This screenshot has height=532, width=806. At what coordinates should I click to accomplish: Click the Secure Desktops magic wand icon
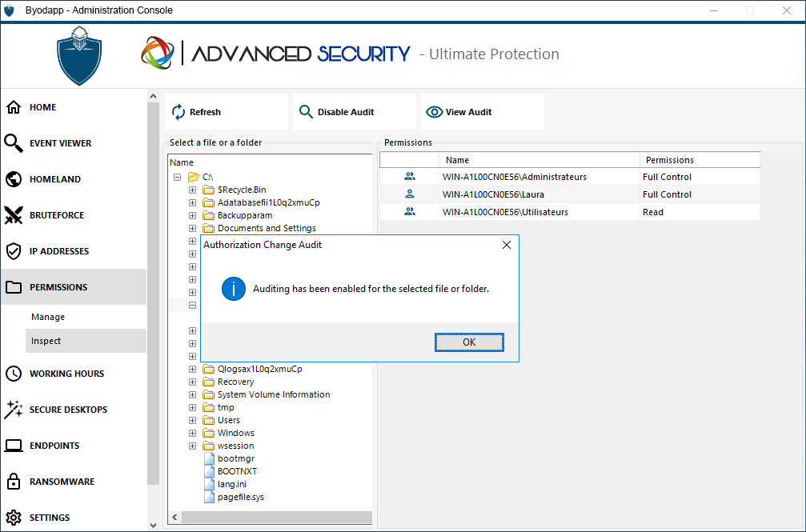[14, 409]
